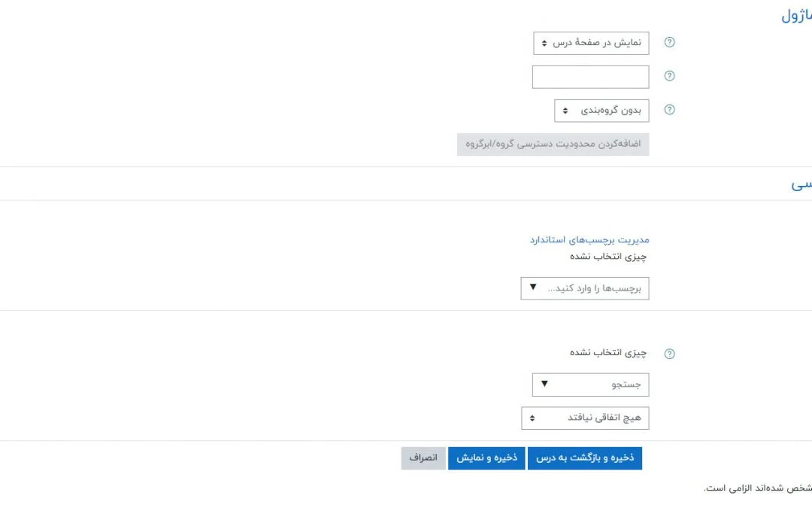
Task: Click the 'ذخیره و بازگشت به درس' button
Action: point(585,458)
